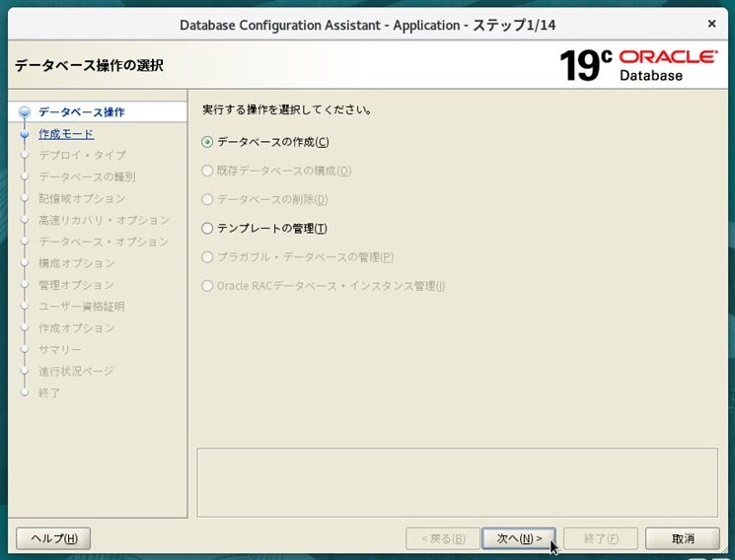Click the ユーザー資格証明 step in the sidebar
This screenshot has width=735, height=560.
tap(82, 306)
